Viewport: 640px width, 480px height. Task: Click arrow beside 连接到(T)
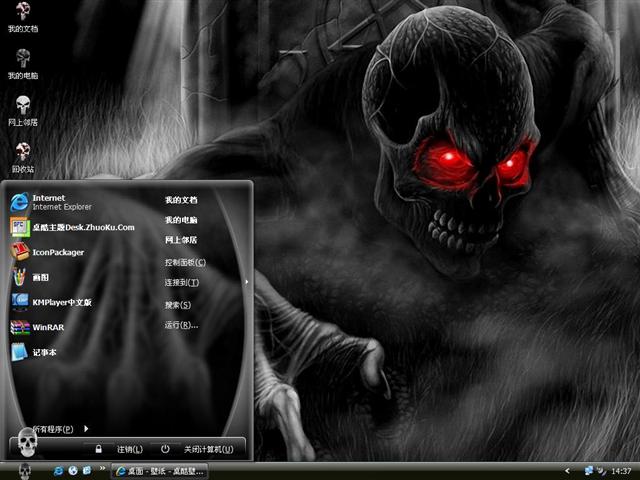point(247,282)
